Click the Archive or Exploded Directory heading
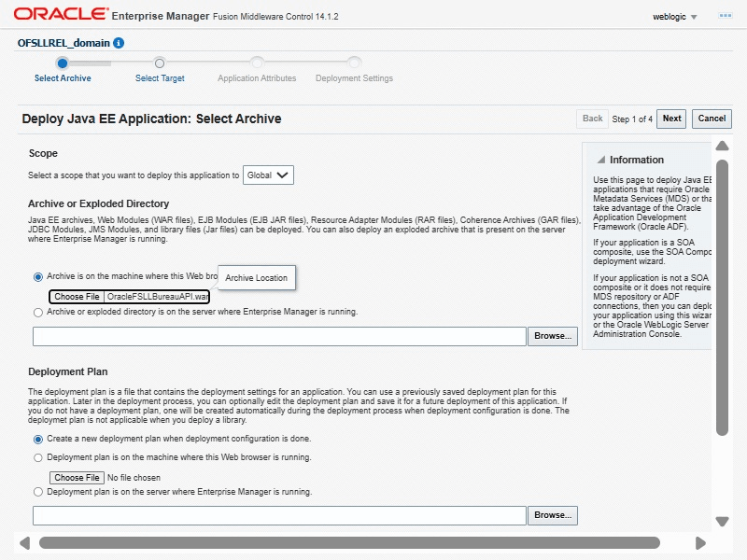Screen dimensions: 747x560 (99, 203)
